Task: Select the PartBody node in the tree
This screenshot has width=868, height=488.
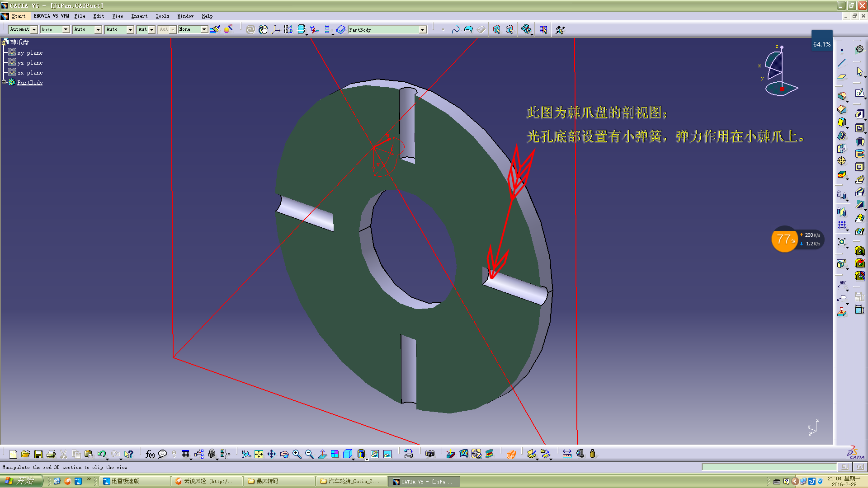Action: [30, 82]
